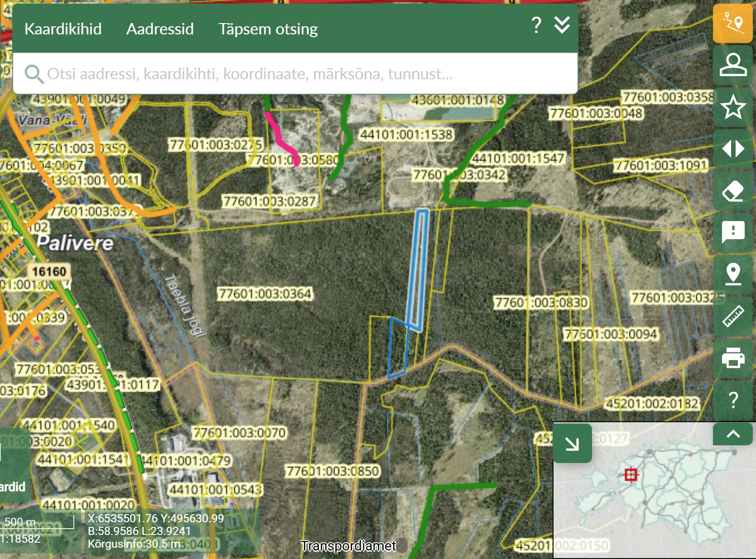This screenshot has height=559, width=756.
Task: Click the search panel help question mark
Action: pyautogui.click(x=536, y=25)
